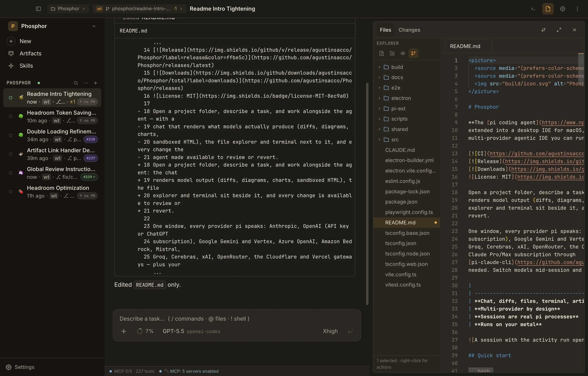Screen dimensions: 588x376
Task: Toggle the sidebar panel icon
Action: pos(38,9)
